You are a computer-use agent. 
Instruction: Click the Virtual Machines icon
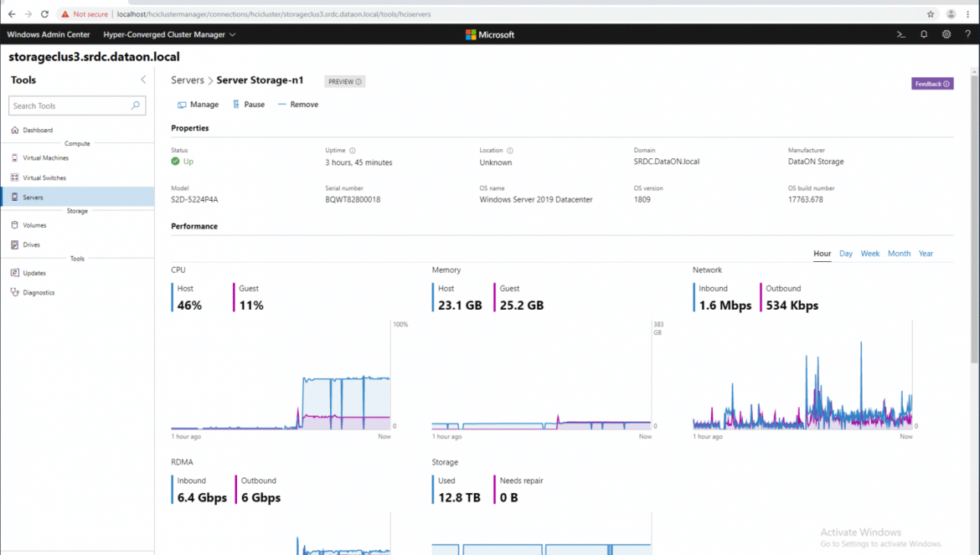coord(15,158)
